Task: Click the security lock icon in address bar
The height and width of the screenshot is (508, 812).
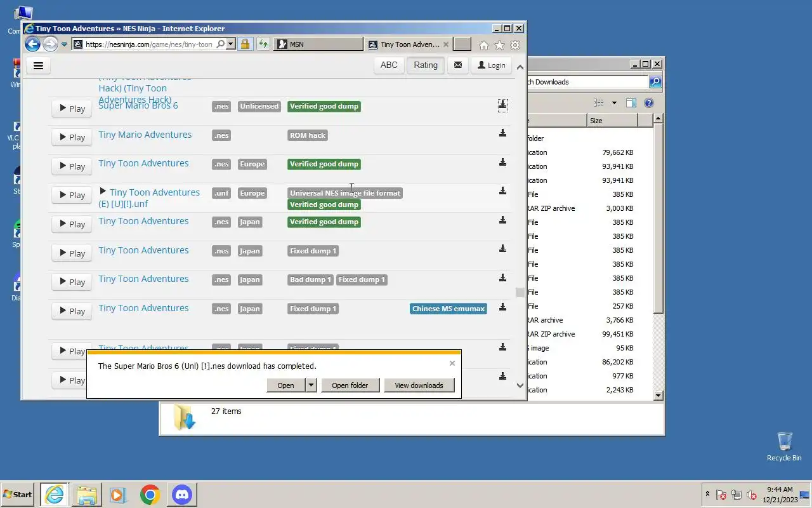Action: click(245, 44)
